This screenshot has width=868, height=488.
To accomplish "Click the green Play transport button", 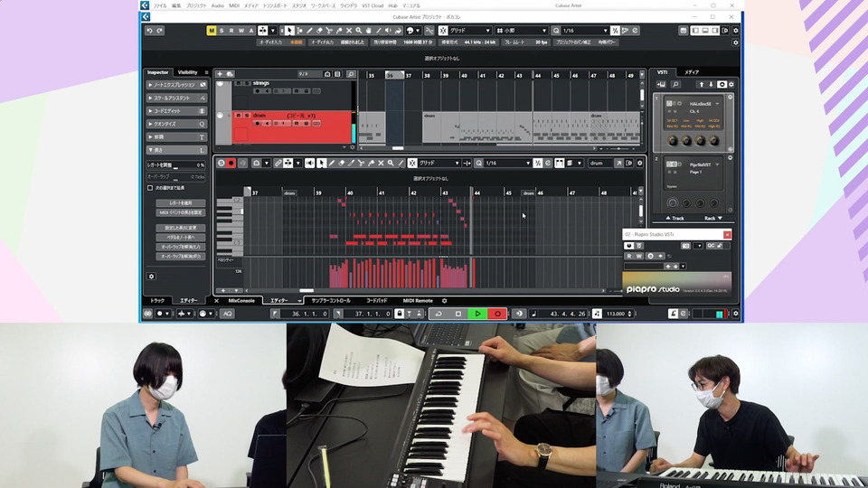I will point(477,314).
